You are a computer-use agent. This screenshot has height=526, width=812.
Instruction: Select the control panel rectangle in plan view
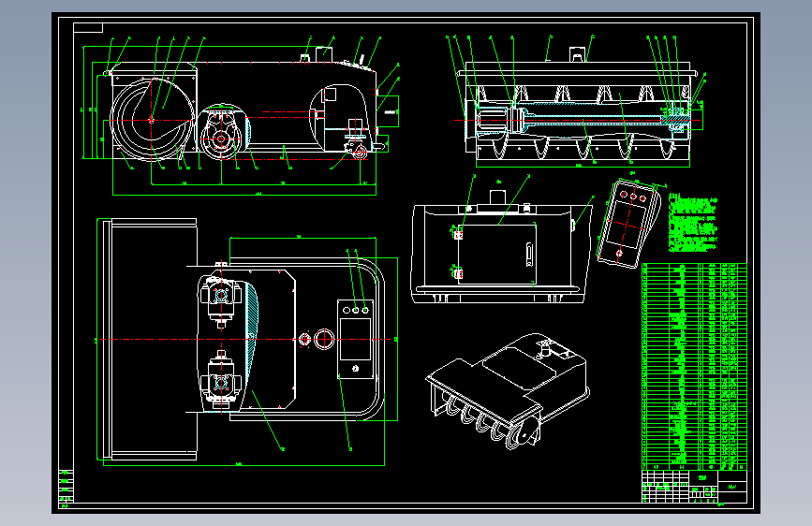click(355, 339)
